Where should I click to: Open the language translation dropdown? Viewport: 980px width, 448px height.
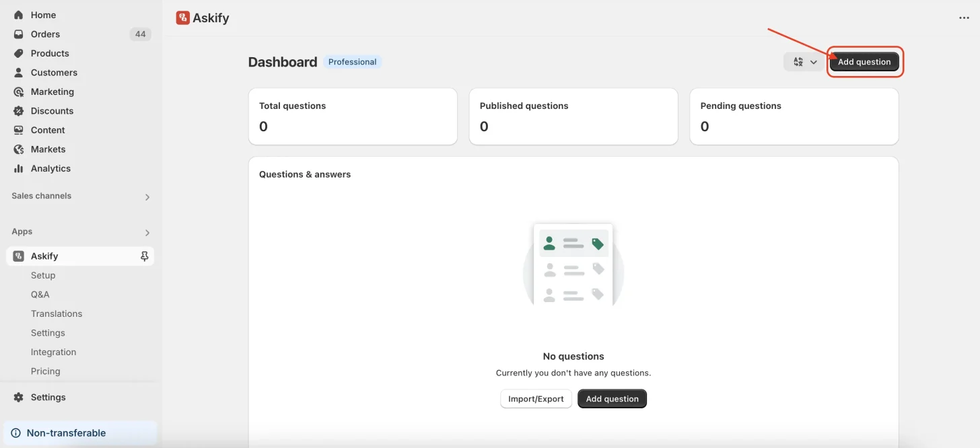(x=804, y=62)
